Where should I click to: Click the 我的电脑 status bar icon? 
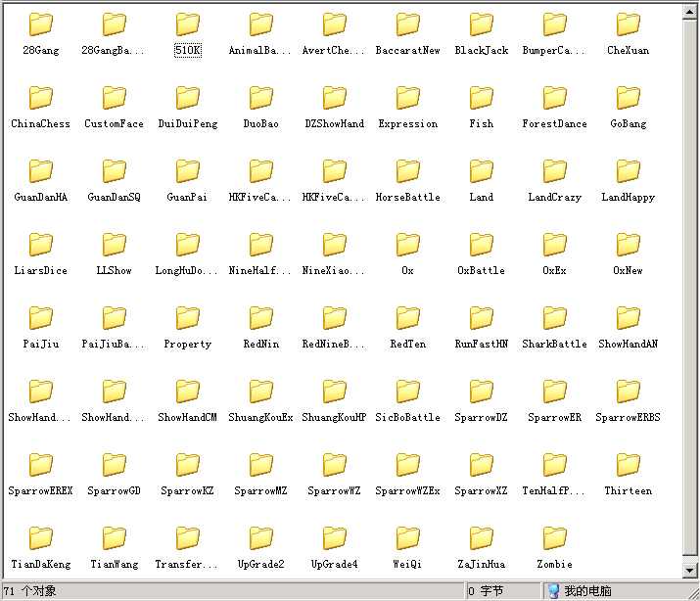553,591
